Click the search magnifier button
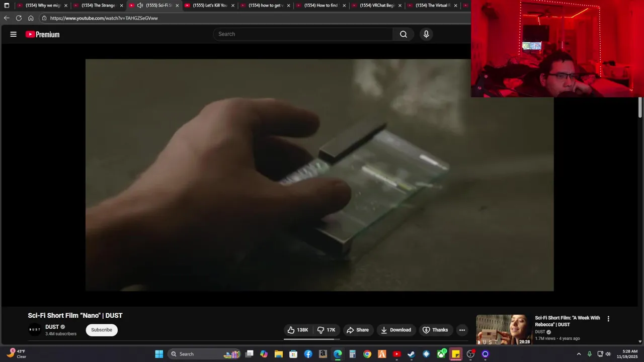 pos(404,34)
